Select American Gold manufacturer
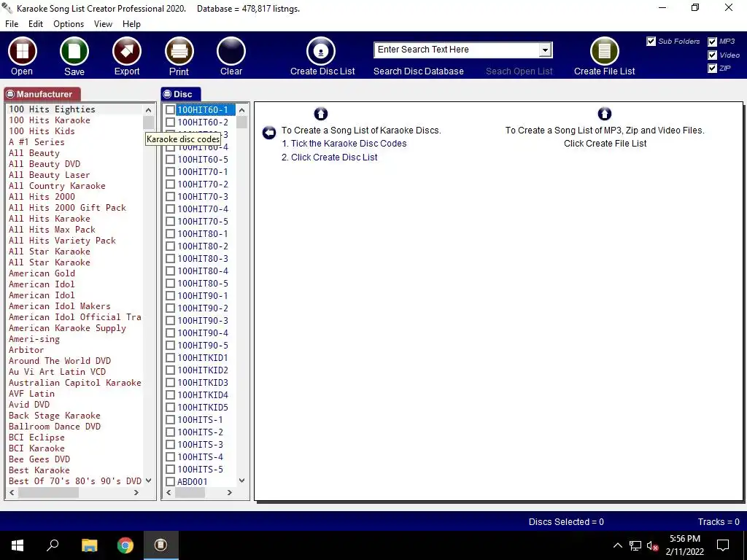Viewport: 747px width, 560px height. (x=42, y=273)
